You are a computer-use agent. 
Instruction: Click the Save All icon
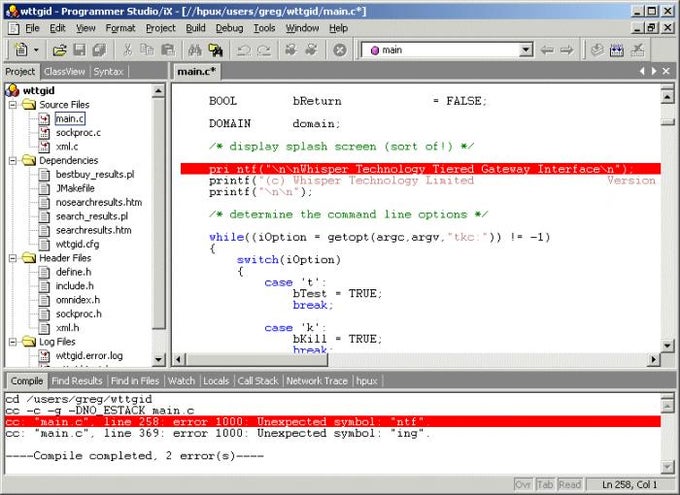[99, 50]
